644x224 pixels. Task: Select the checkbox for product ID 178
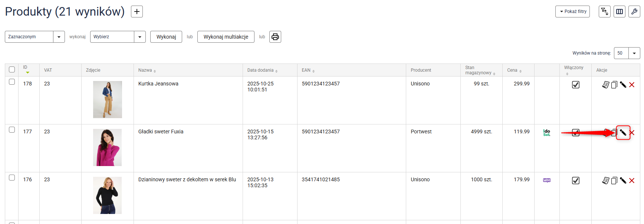(x=12, y=82)
